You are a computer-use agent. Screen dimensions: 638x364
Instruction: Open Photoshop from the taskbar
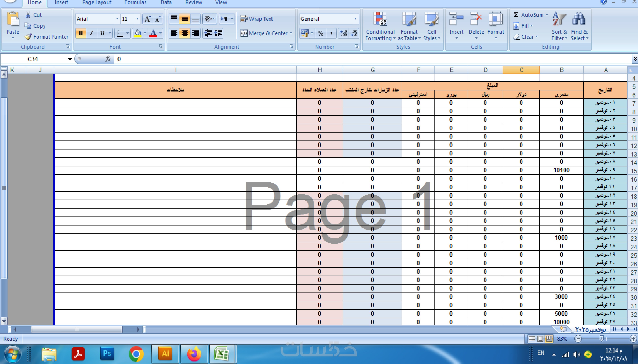pos(107,354)
